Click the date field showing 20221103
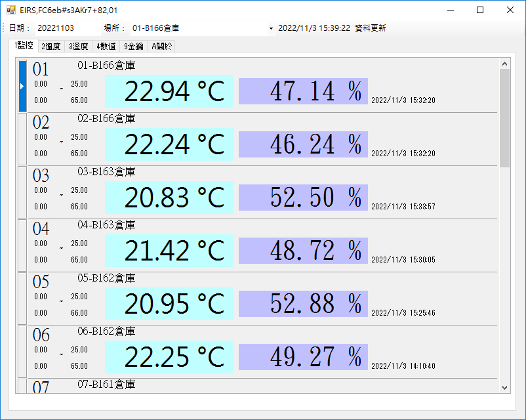 pos(56,28)
